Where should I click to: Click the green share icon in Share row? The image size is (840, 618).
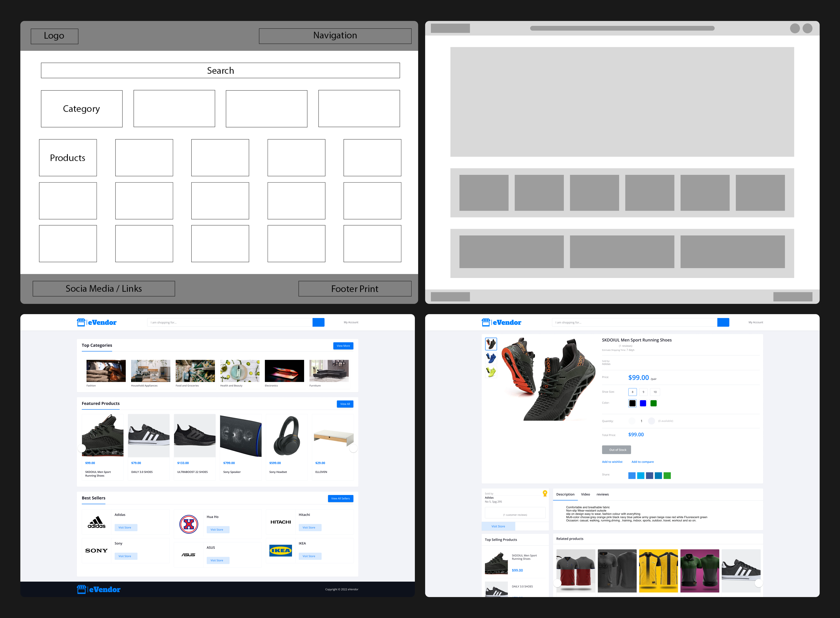click(x=667, y=475)
